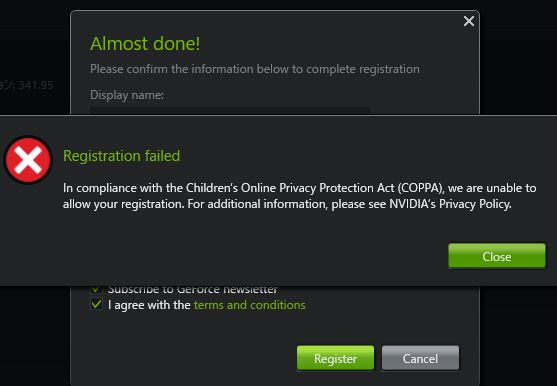Image resolution: width=557 pixels, height=386 pixels.
Task: Click the Cancel button
Action: tap(420, 358)
